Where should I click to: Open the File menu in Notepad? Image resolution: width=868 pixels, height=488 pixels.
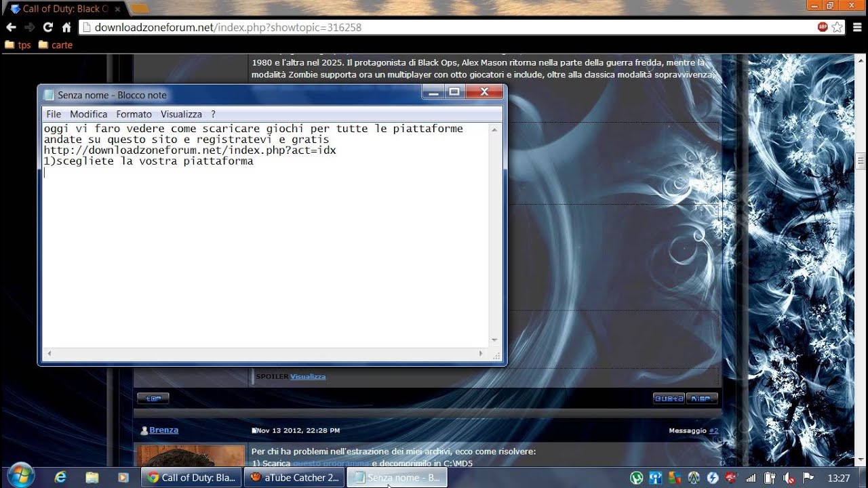pos(54,114)
